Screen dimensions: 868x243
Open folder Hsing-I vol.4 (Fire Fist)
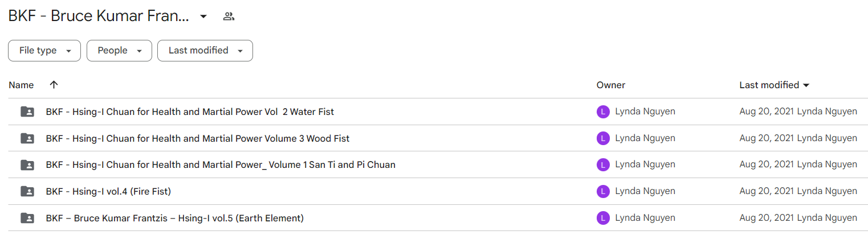pos(108,191)
